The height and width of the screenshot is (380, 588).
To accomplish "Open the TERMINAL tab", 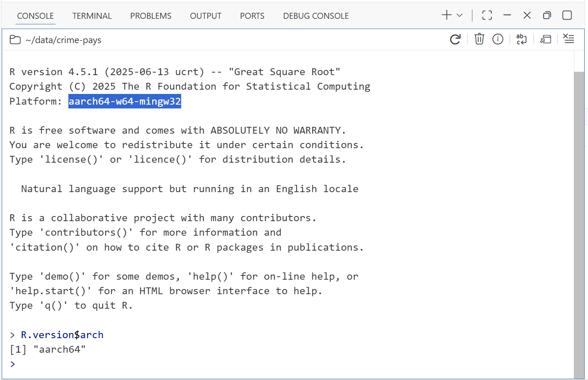I will point(92,16).
